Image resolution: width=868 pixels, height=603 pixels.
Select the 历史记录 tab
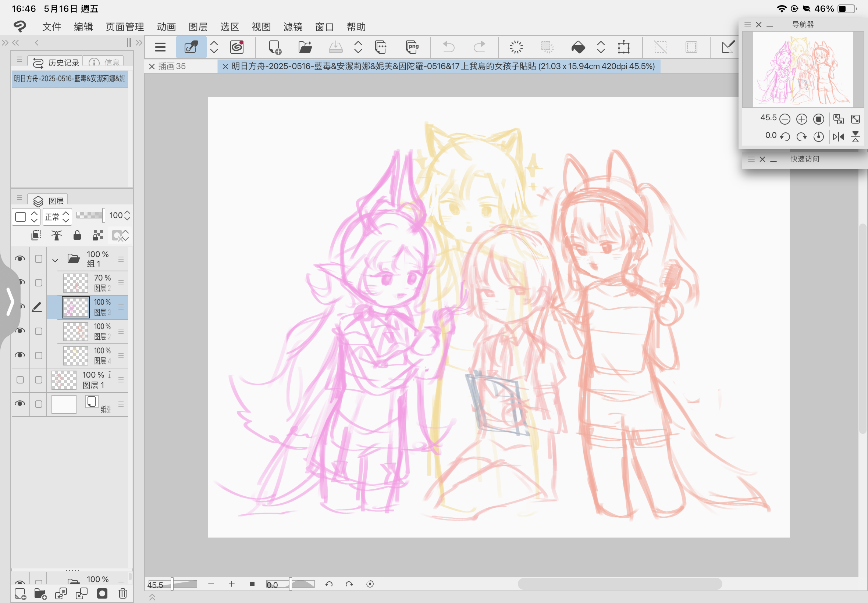[56, 62]
